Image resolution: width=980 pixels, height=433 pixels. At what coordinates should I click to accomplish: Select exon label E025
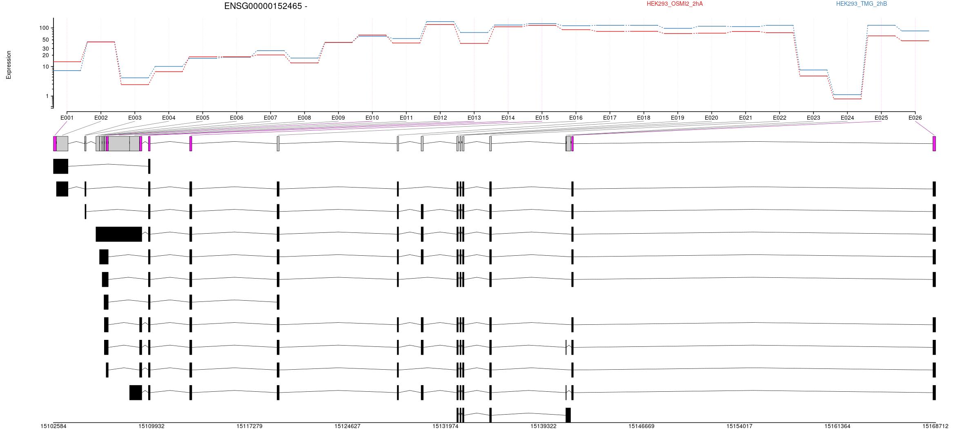coord(881,118)
